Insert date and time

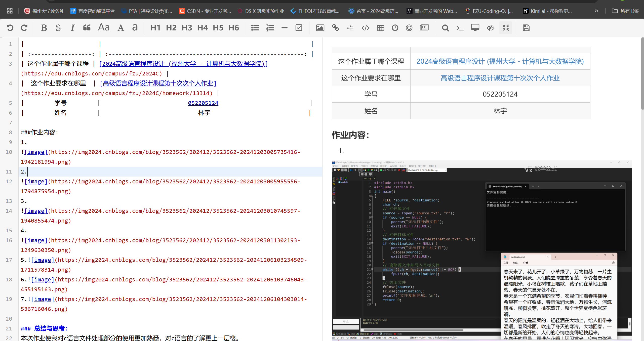(x=395, y=28)
